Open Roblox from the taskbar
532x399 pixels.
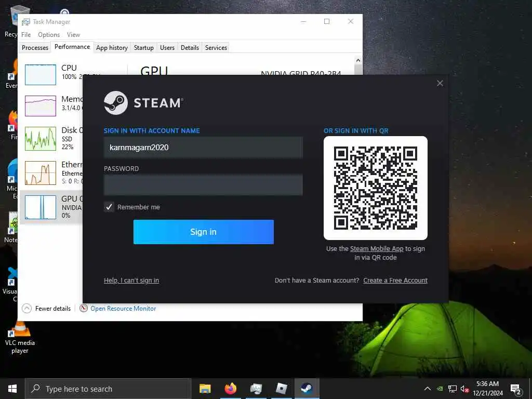pos(282,389)
